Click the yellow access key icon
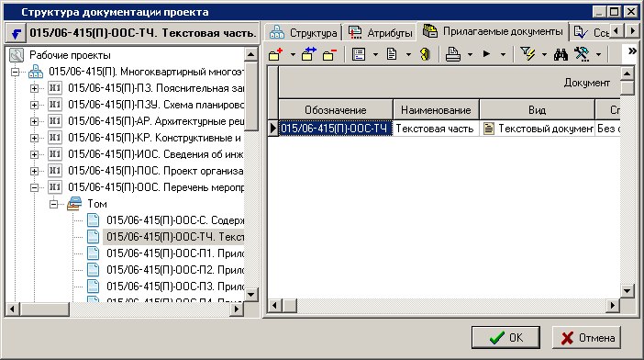Image resolution: width=644 pixels, height=360 pixels. 425,54
